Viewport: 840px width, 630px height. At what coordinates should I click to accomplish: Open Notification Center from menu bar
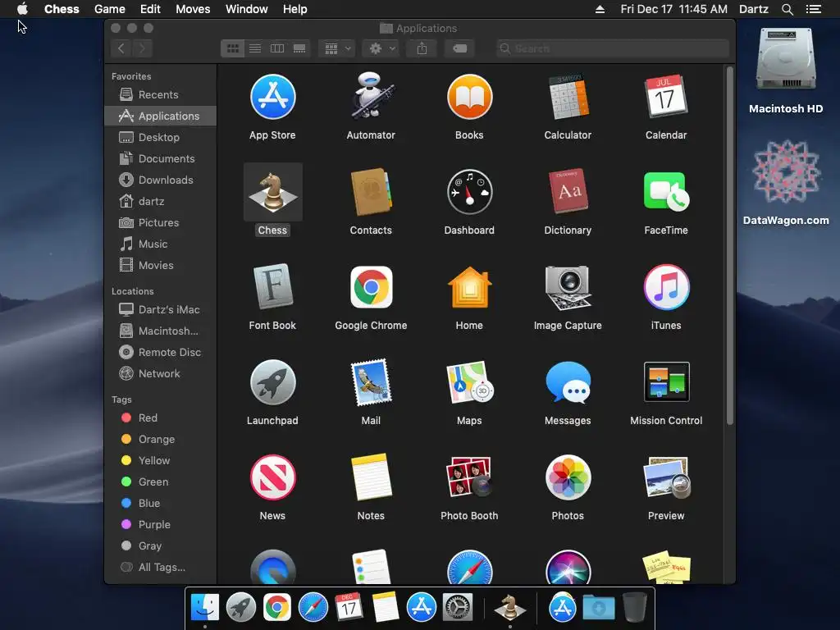click(x=813, y=9)
